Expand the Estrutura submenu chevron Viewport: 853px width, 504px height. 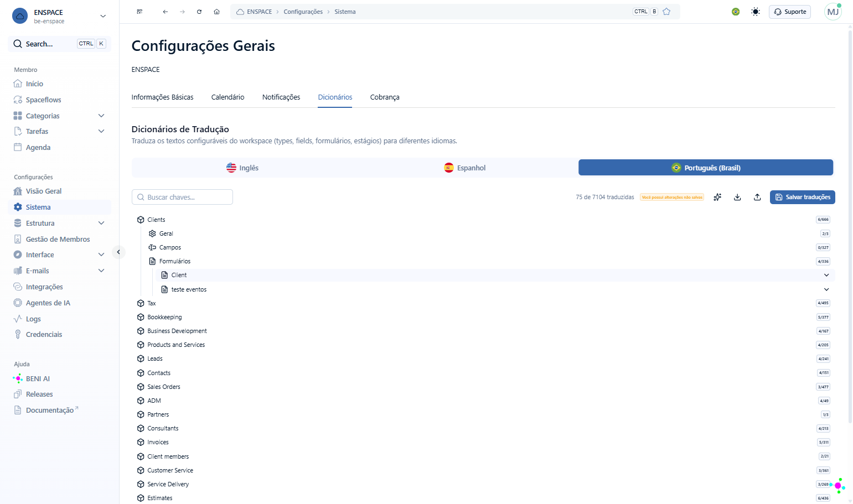[101, 224]
